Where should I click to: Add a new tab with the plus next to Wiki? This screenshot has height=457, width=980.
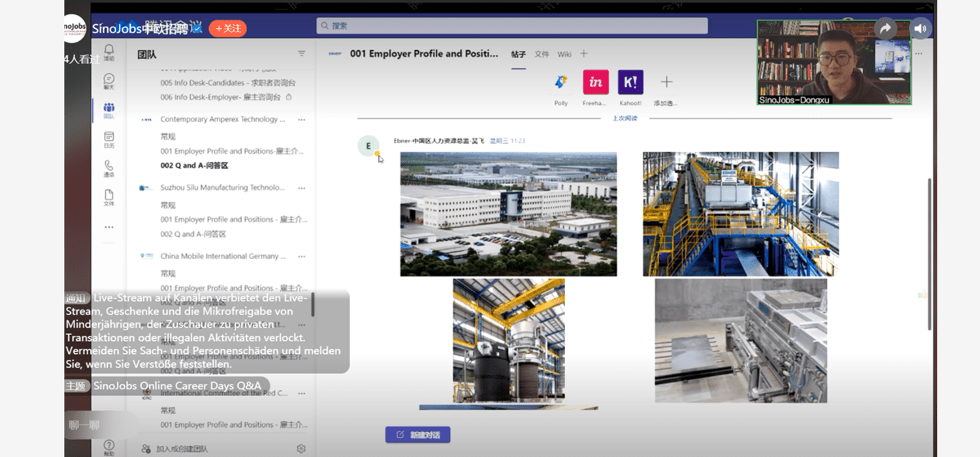pos(584,54)
